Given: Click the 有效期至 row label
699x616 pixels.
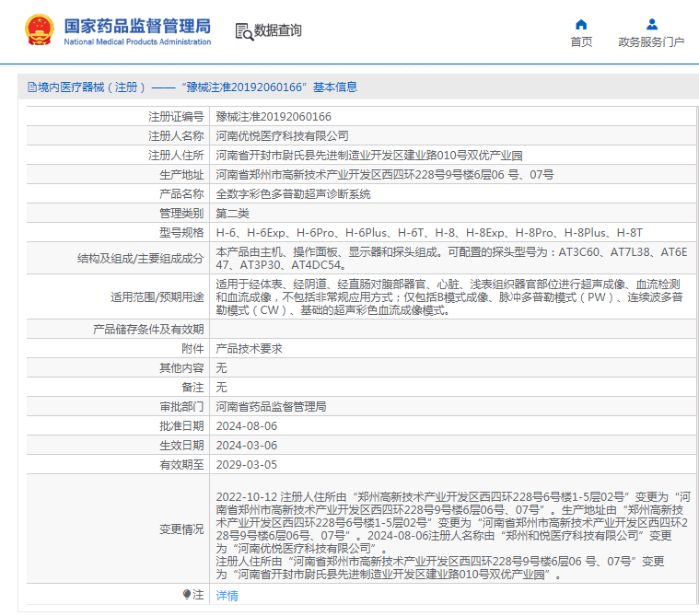Looking at the screenshot, I should pyautogui.click(x=181, y=465).
